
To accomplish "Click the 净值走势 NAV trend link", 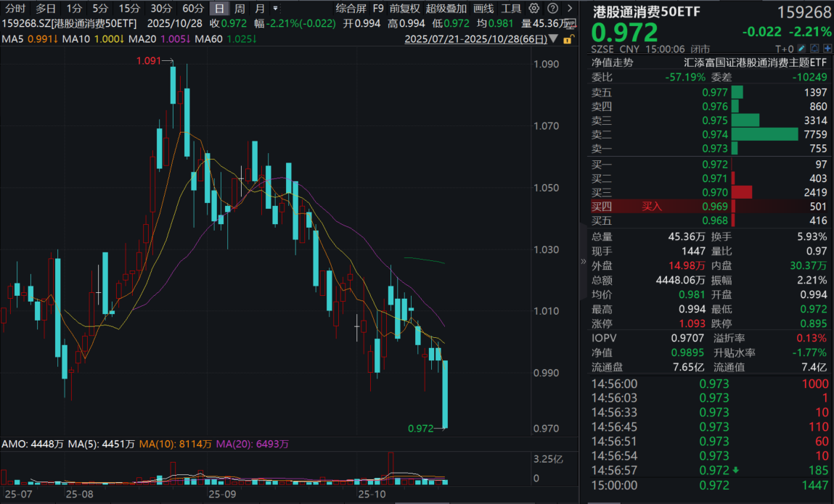I will (x=612, y=62).
